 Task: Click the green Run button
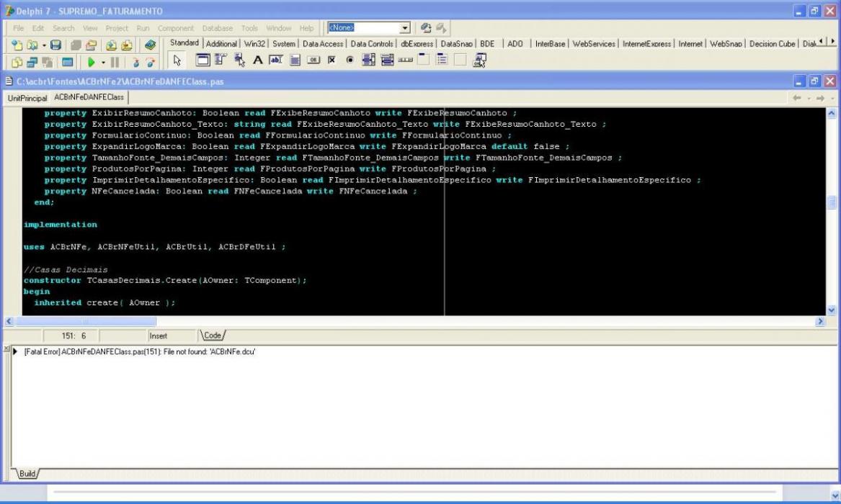click(x=92, y=63)
